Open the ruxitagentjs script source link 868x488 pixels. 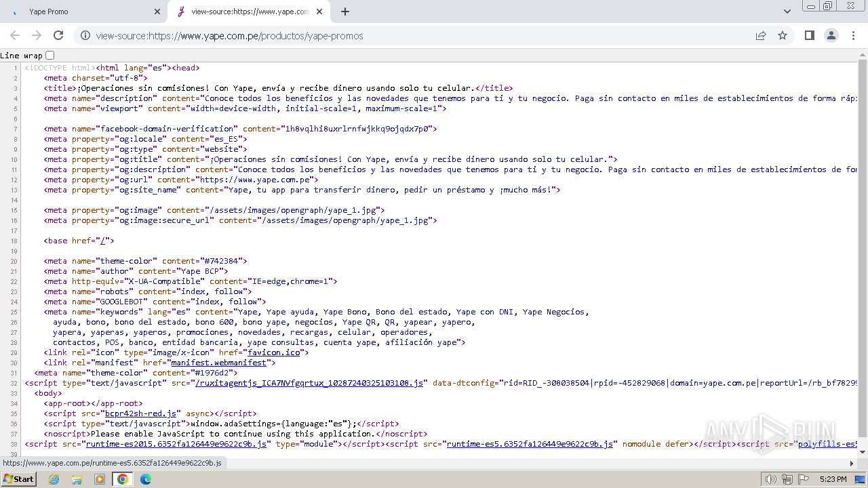310,383
